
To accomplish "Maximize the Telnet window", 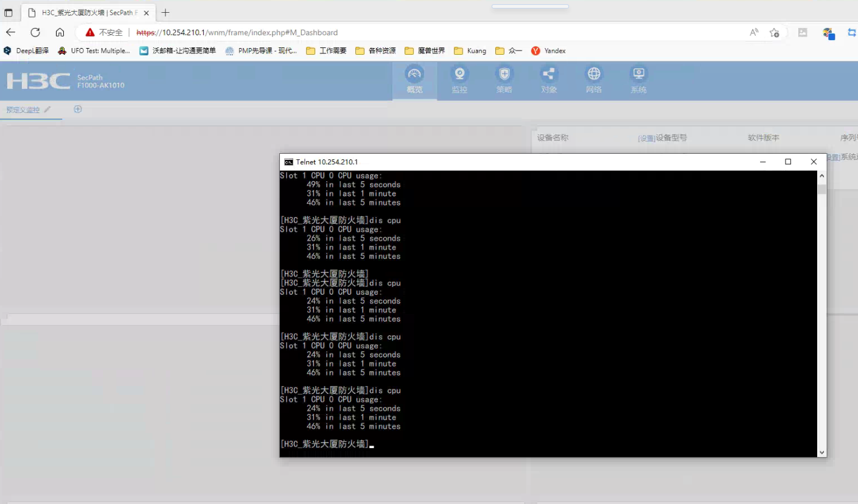I will click(788, 162).
